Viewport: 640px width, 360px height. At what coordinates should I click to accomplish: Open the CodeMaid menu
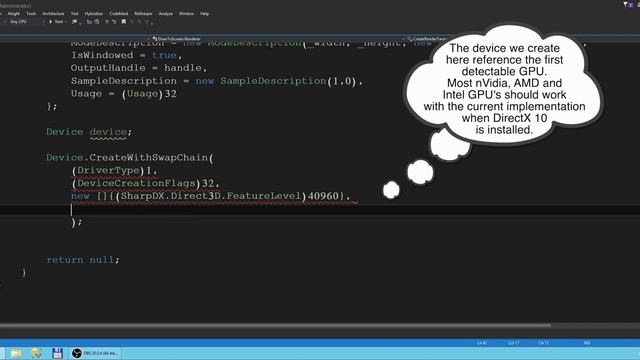tap(119, 13)
